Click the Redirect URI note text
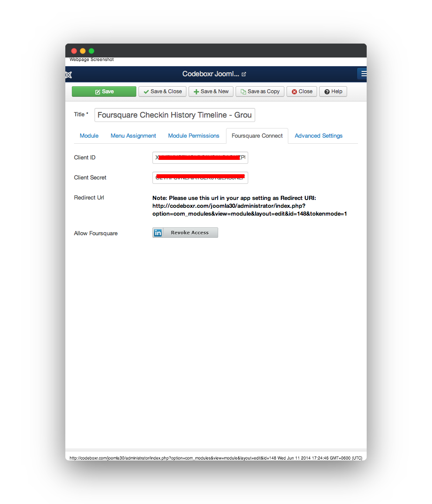432x504 pixels. [x=250, y=206]
